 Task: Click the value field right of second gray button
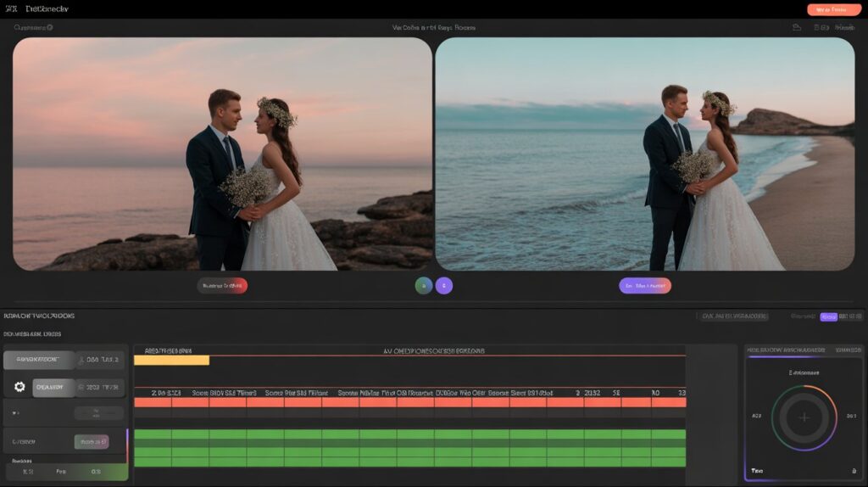100,387
